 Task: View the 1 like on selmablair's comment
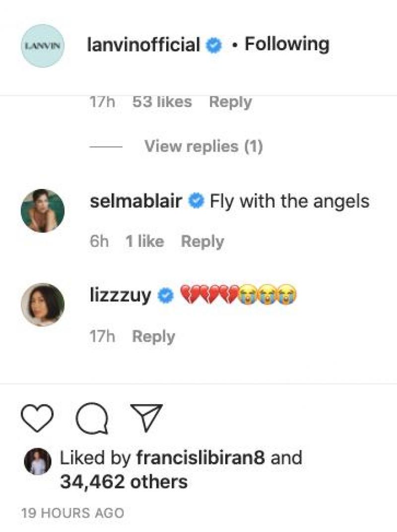pos(144,241)
